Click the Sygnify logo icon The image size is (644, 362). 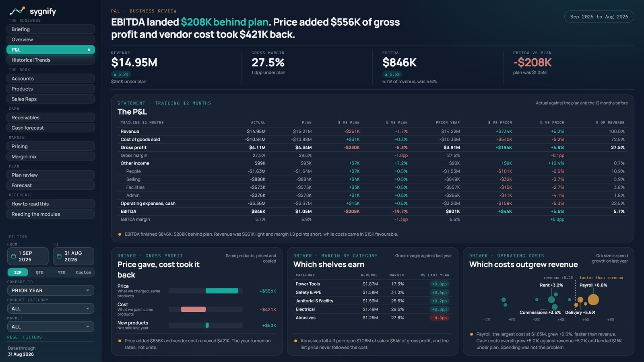17,11
